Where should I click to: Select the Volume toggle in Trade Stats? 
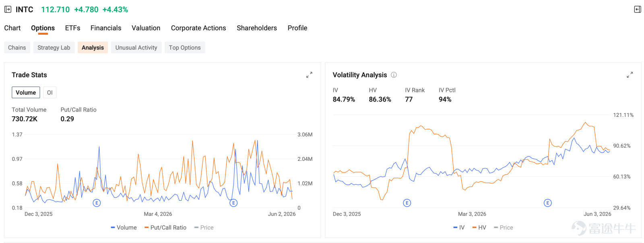point(26,92)
